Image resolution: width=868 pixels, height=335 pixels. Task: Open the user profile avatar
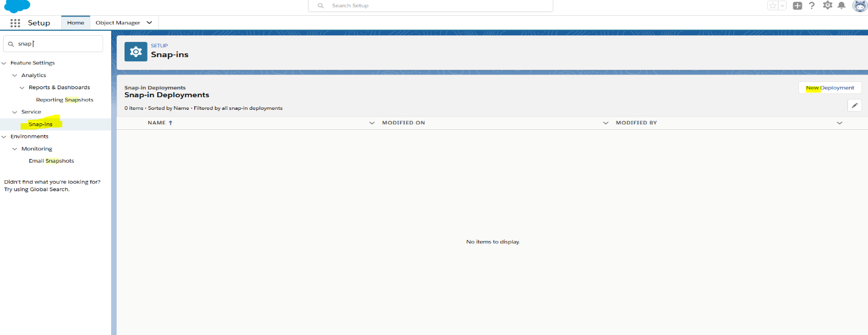(x=859, y=6)
